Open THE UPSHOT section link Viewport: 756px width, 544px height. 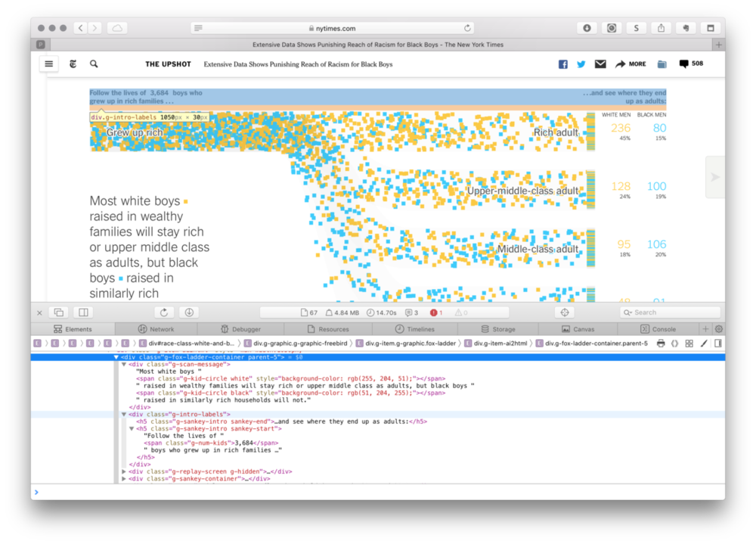[169, 64]
